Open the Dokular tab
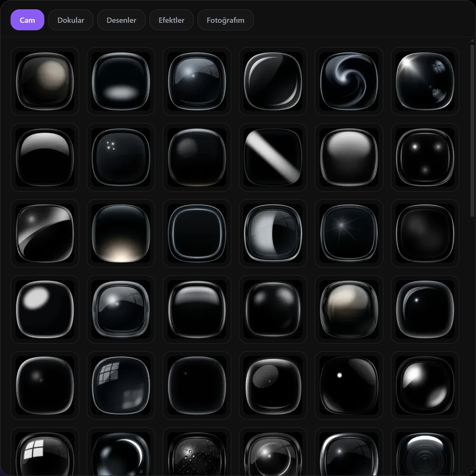Viewport: 476px width, 476px height. (71, 20)
